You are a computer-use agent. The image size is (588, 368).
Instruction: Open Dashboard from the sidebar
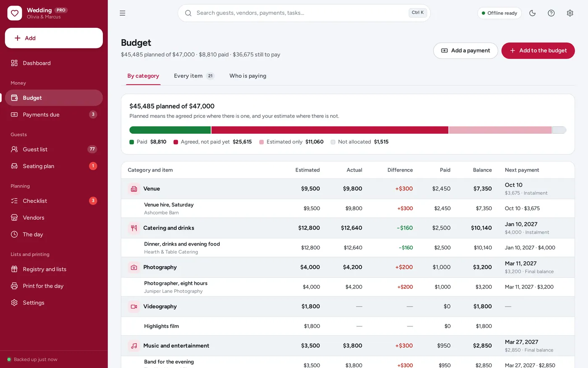tap(54, 63)
